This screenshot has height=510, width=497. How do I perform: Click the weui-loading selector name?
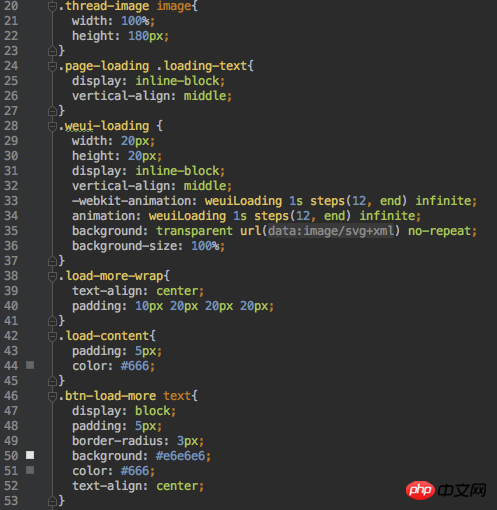[107, 126]
